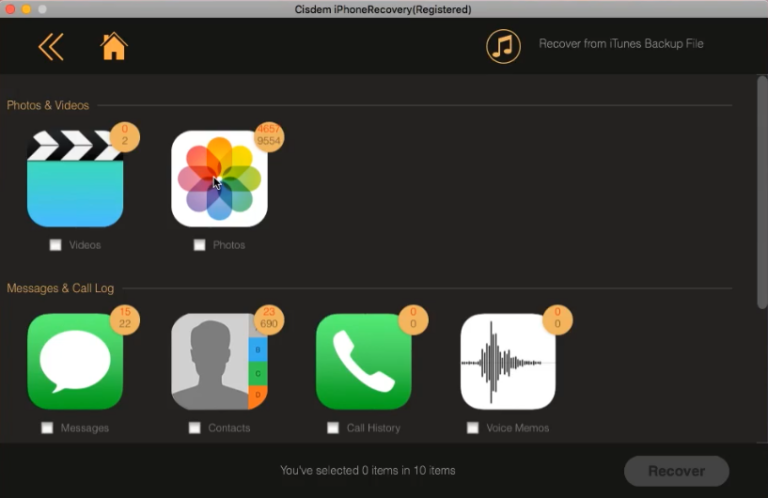
Task: Click the Videos count badge 0/2
Action: click(x=125, y=136)
